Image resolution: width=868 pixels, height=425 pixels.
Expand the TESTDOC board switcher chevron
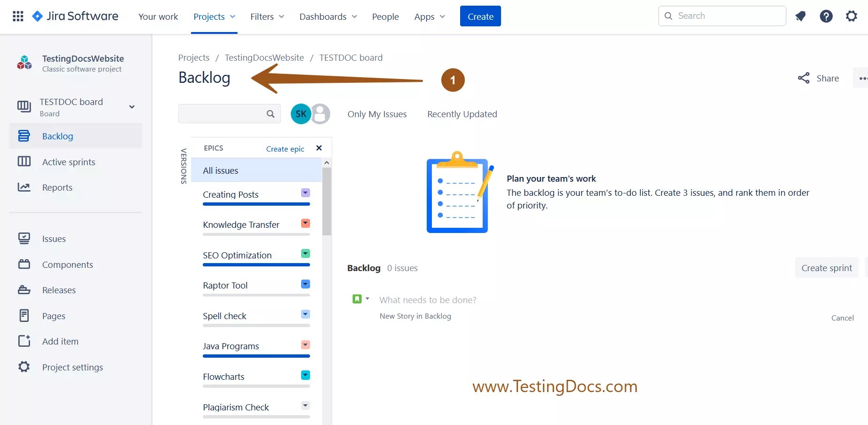click(132, 107)
